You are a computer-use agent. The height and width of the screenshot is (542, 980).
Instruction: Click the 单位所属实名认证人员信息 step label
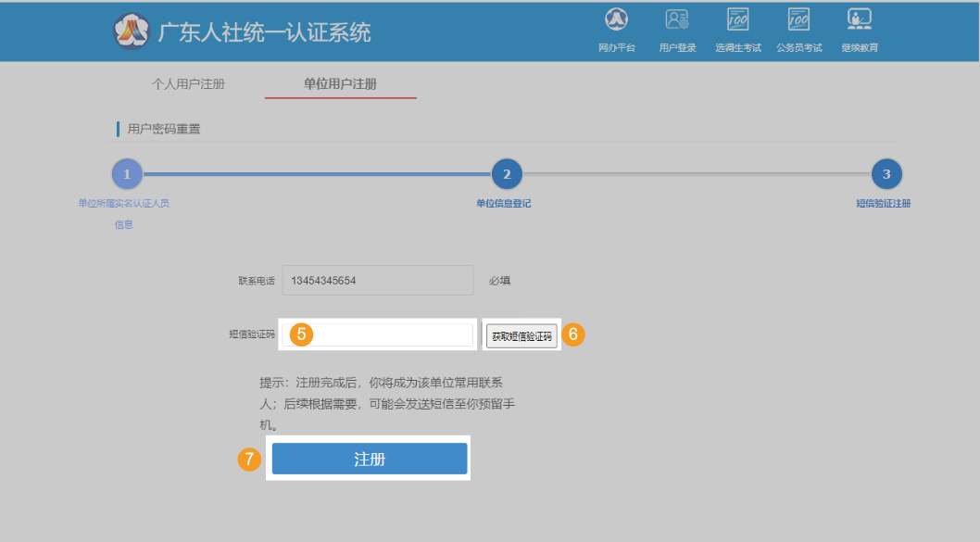click(123, 213)
